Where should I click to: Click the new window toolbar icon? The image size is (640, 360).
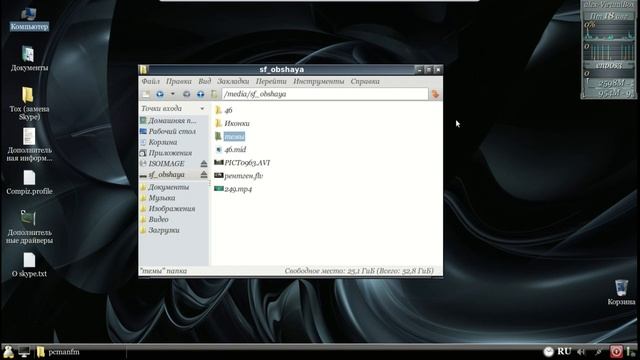[145, 94]
